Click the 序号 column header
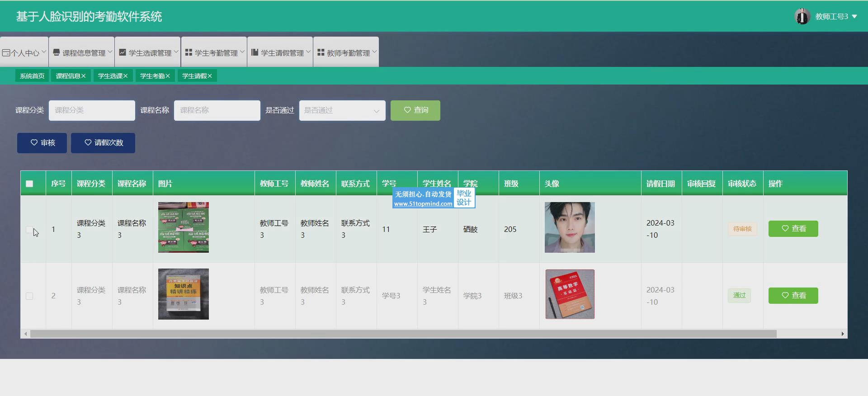Screen dimensions: 868x396 point(58,184)
